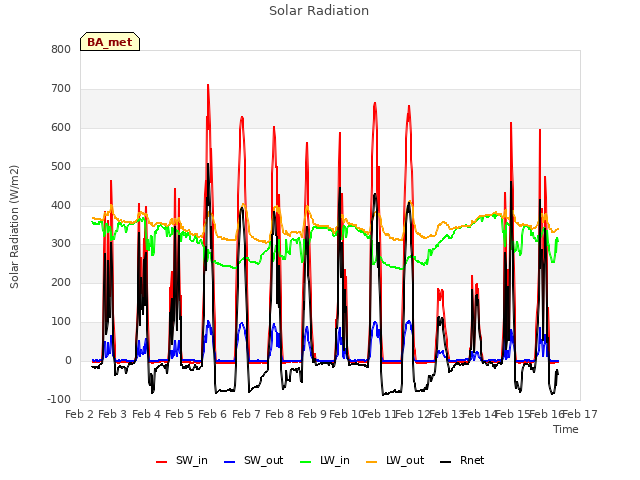Click the Feb 3 x-axis label
Image resolution: width=640 pixels, height=480 pixels.
point(113,414)
